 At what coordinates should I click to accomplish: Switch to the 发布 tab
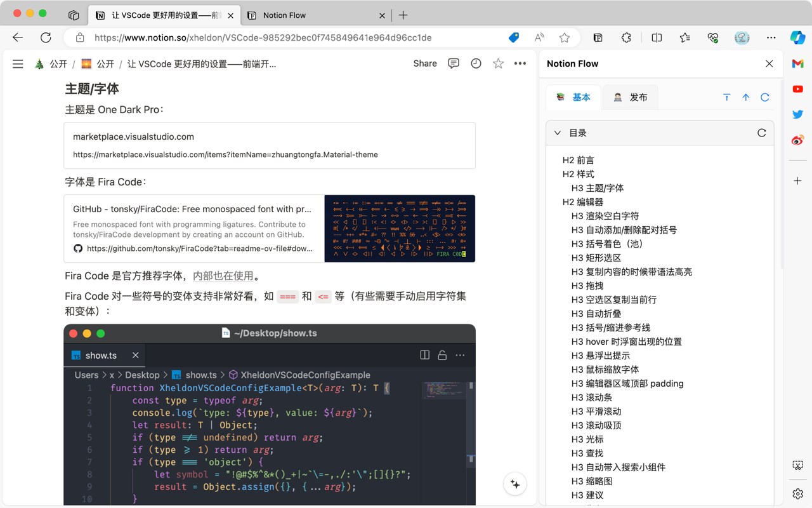coord(631,97)
